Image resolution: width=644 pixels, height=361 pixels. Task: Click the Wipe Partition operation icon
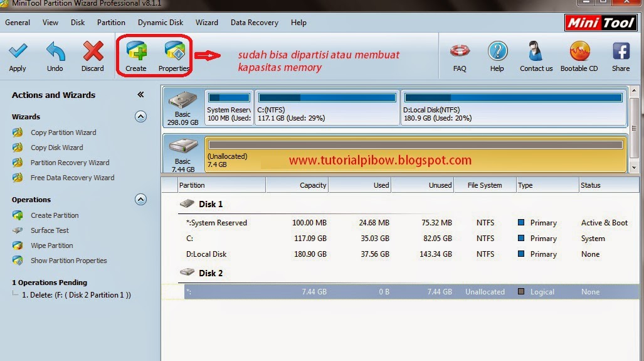click(18, 245)
